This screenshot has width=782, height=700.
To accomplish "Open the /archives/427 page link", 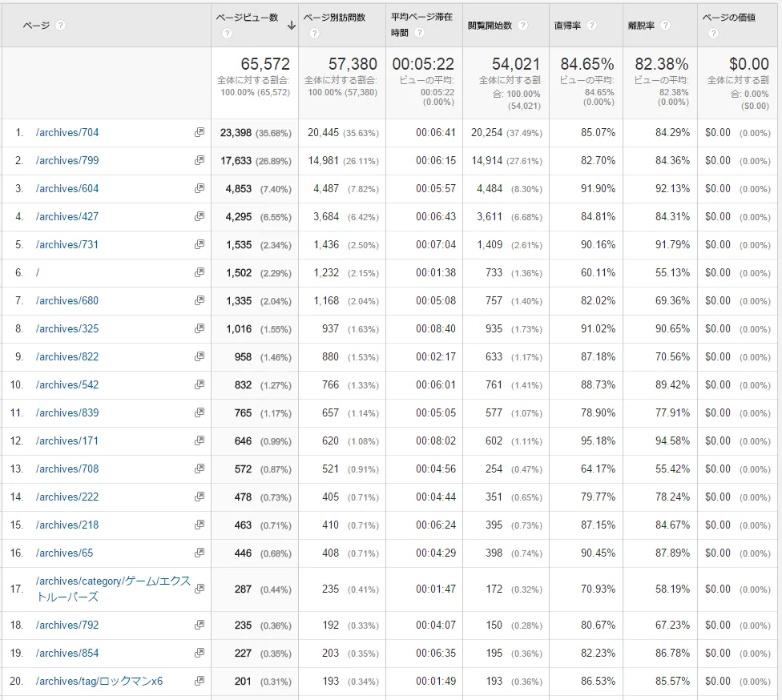I will click(x=67, y=217).
